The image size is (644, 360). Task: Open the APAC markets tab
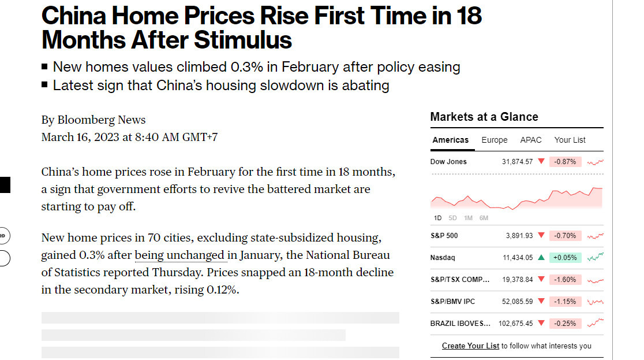pos(531,140)
